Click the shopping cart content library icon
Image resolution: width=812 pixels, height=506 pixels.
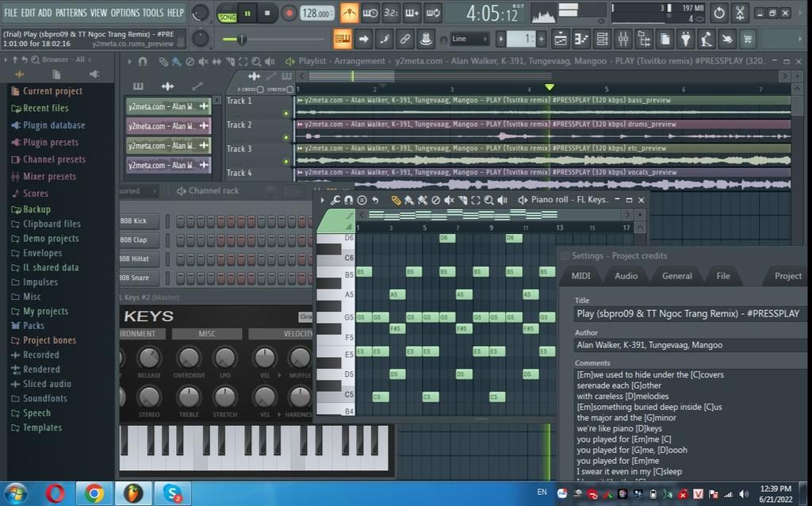(x=748, y=39)
